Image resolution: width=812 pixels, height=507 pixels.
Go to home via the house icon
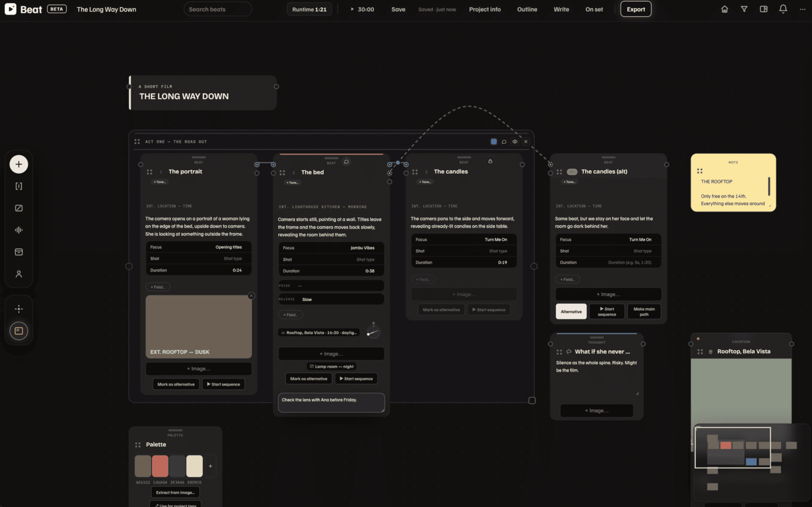coord(725,9)
